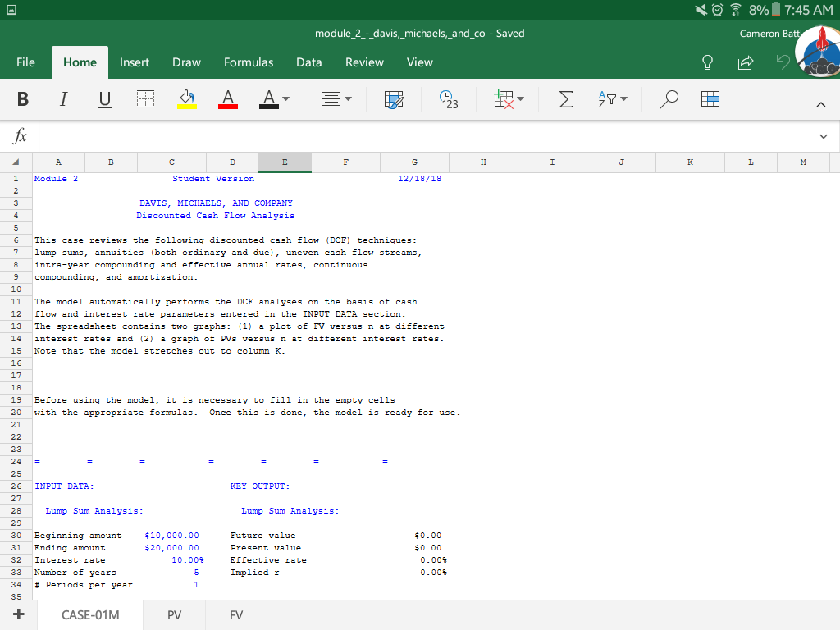Apply the AutoSum function

tap(564, 98)
